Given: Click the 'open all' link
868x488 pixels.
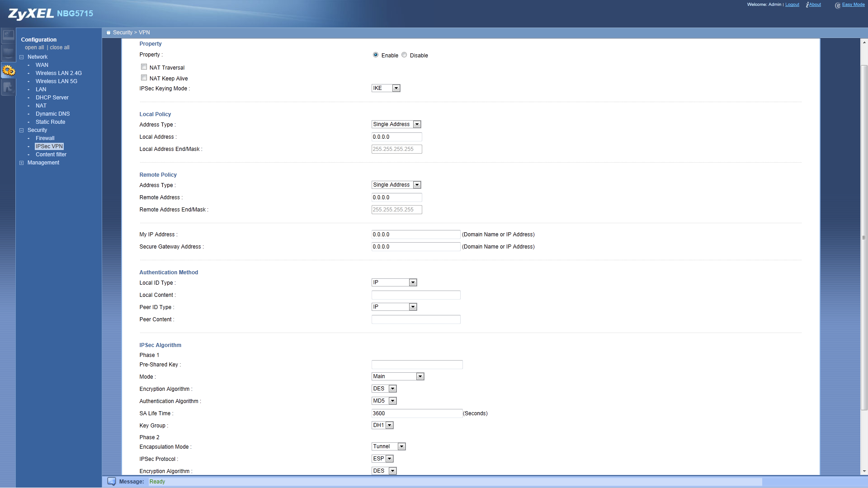Looking at the screenshot, I should pyautogui.click(x=34, y=47).
